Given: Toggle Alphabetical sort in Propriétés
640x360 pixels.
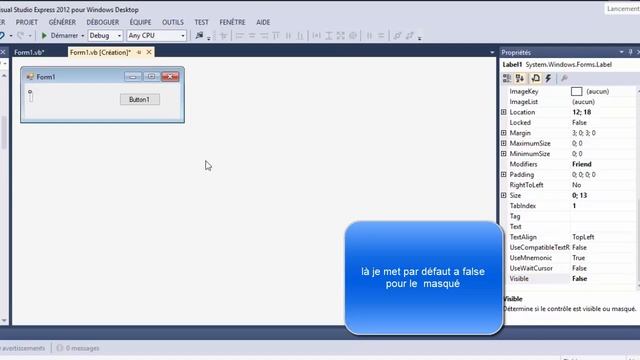Looking at the screenshot, I should coord(520,78).
